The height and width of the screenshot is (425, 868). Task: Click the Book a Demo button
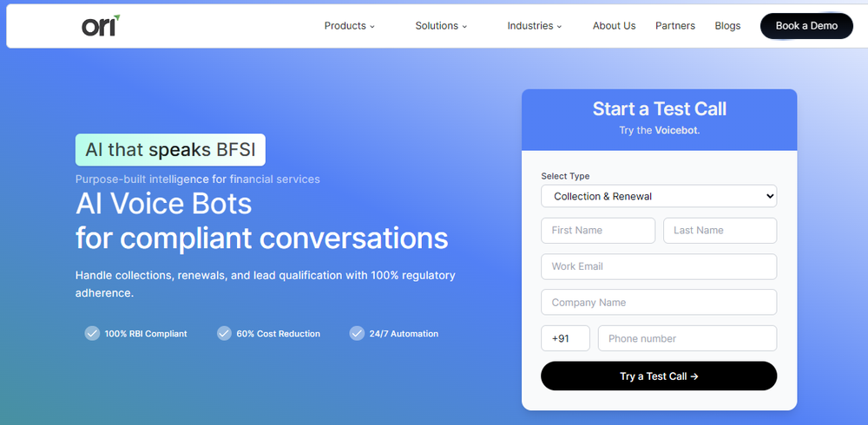tap(806, 26)
